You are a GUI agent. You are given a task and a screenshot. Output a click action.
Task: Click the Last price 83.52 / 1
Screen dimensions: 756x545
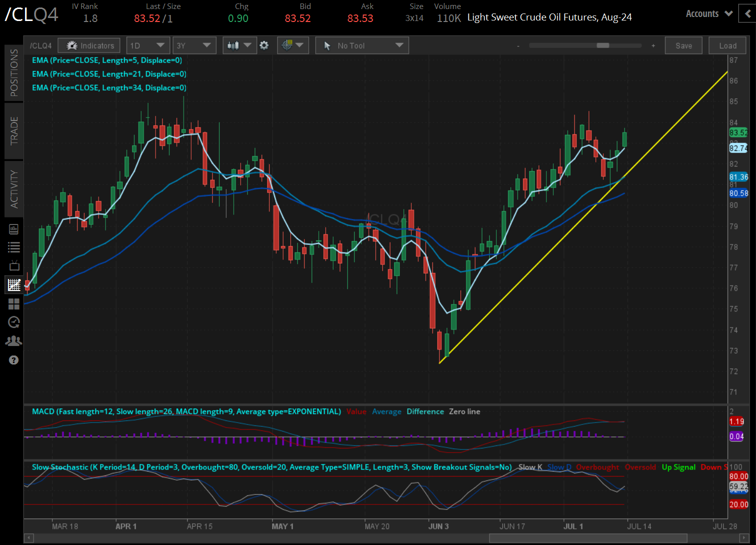tap(154, 18)
